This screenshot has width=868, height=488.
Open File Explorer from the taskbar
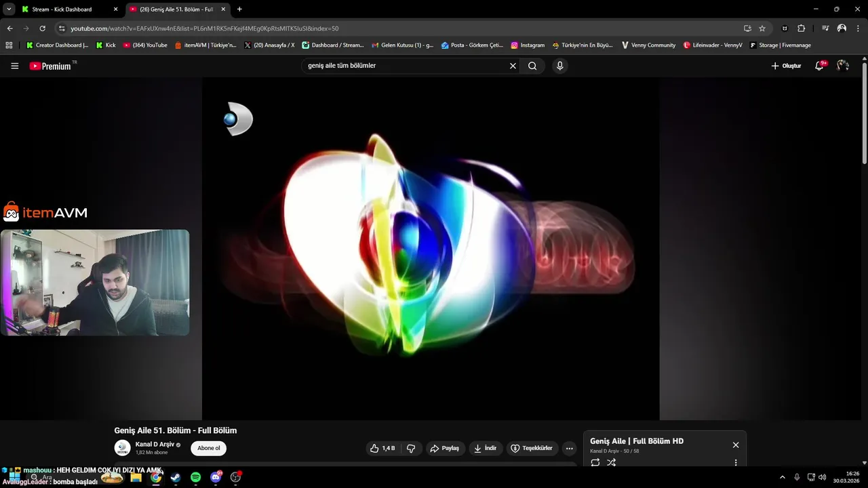(x=136, y=477)
